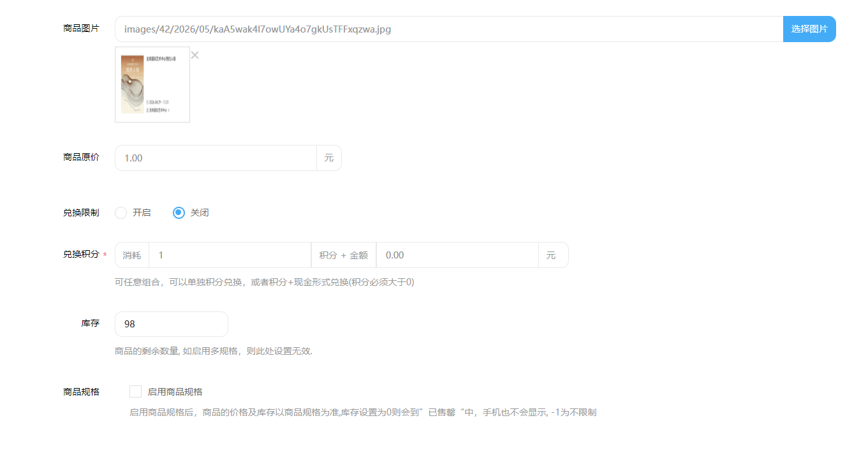Click the 积分 + 金额 addon text
This screenshot has height=455, width=868.
(344, 255)
